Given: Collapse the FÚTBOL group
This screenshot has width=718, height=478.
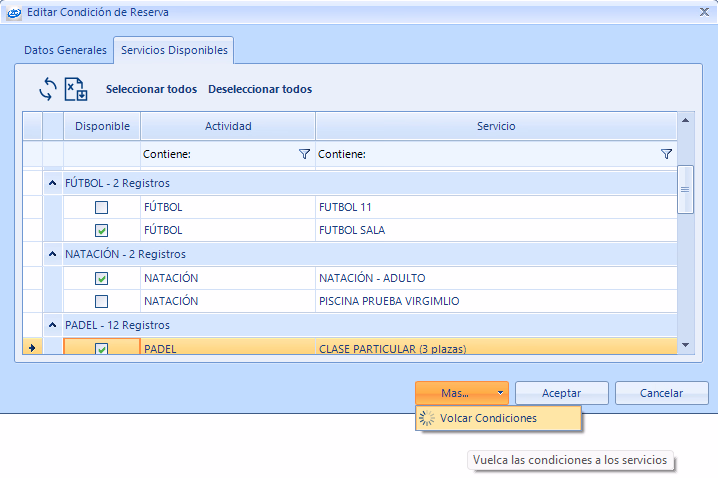Looking at the screenshot, I should [52, 184].
